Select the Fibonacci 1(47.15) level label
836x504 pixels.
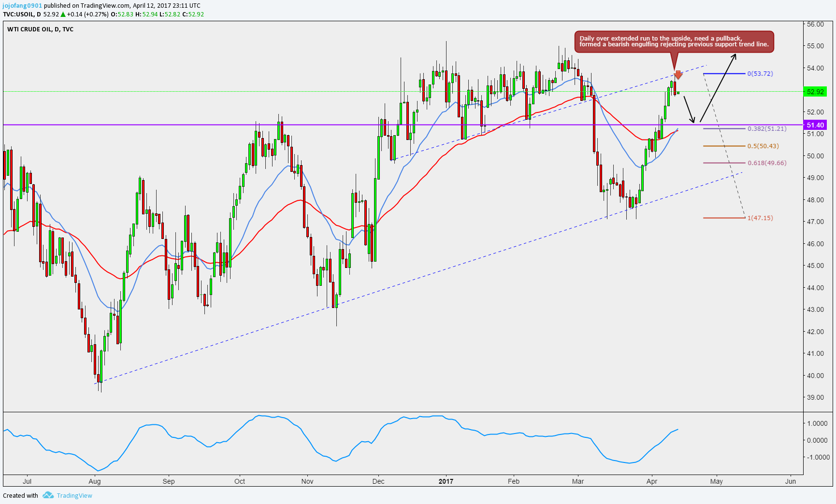(760, 218)
